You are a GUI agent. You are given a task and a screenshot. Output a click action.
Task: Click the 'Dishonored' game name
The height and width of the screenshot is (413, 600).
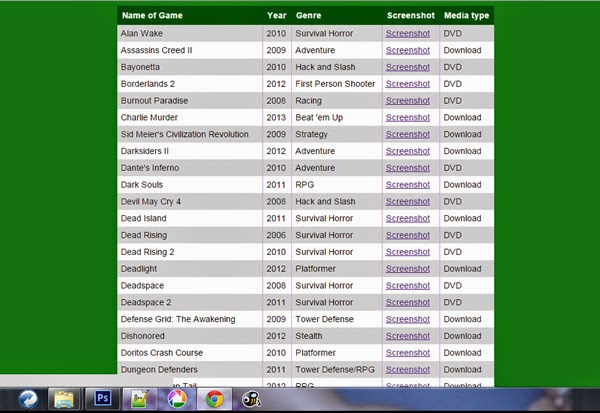(x=142, y=336)
